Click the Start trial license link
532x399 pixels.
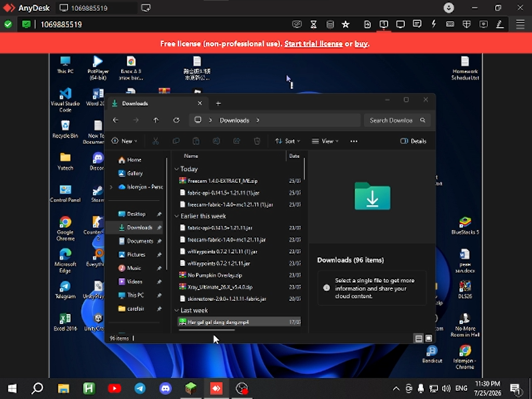[x=313, y=44]
